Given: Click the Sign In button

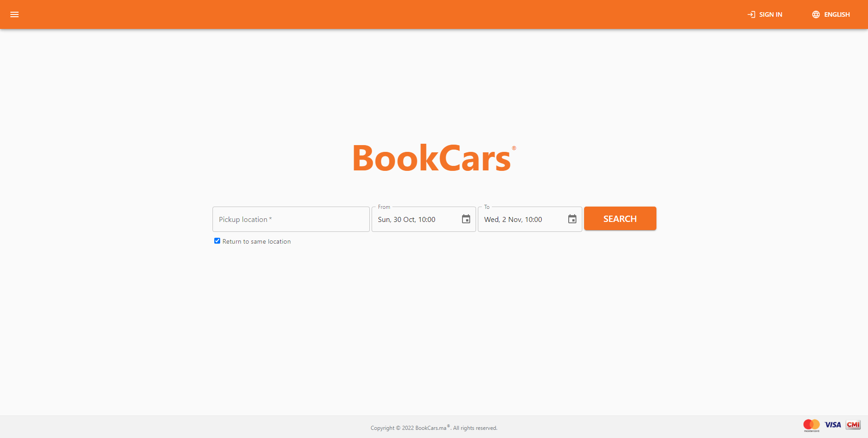Looking at the screenshot, I should tap(765, 14).
